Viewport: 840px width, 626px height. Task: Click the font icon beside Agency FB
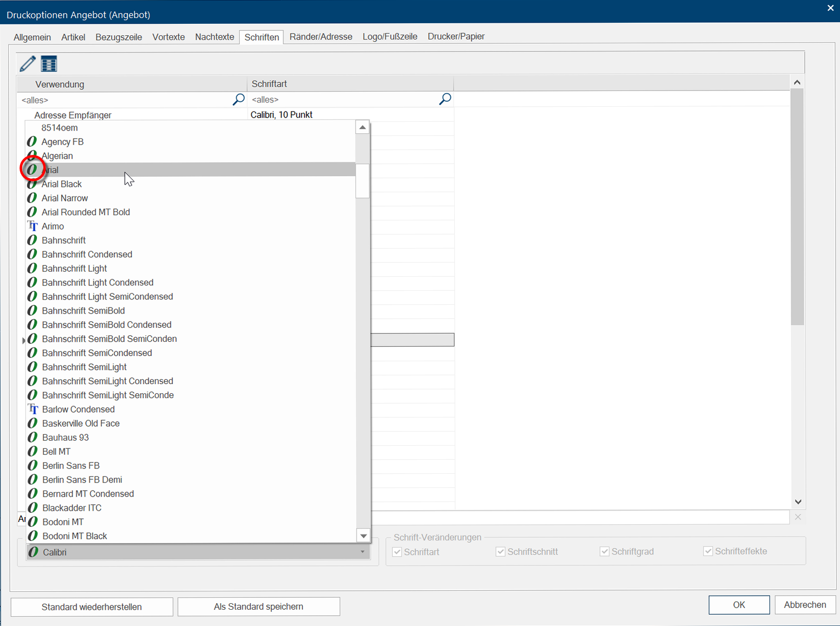[32, 142]
